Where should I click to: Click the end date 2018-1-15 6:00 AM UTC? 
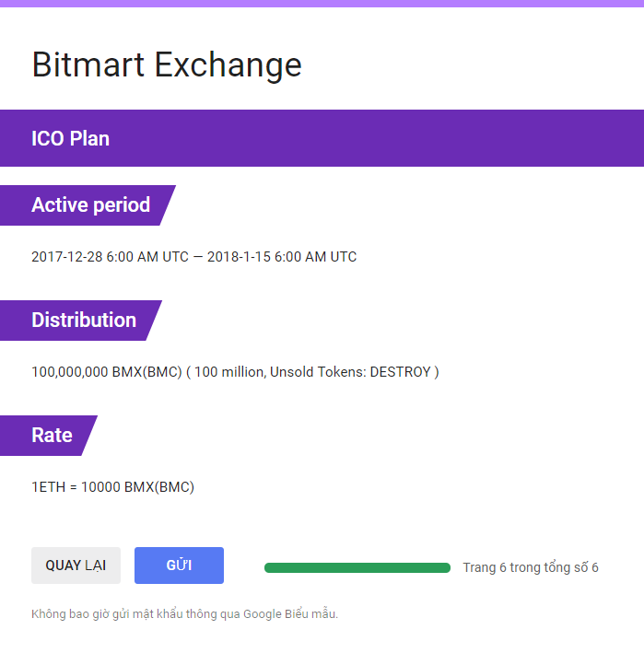tap(282, 257)
